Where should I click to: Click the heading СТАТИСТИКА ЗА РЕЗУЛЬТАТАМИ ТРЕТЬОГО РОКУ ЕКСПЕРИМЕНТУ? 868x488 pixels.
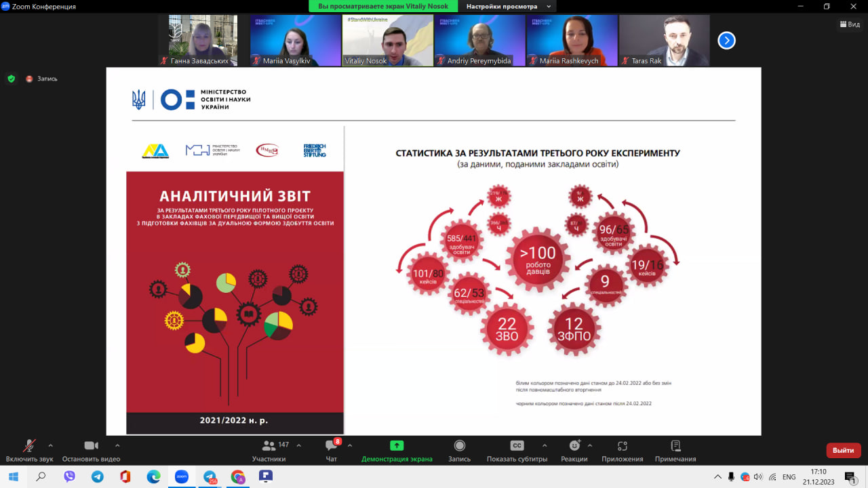tap(538, 153)
